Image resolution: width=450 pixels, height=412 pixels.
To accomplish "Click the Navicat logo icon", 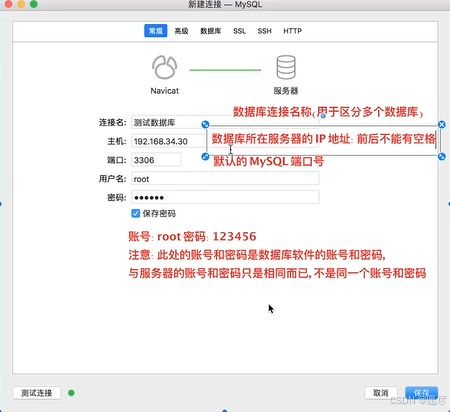I will click(x=164, y=67).
